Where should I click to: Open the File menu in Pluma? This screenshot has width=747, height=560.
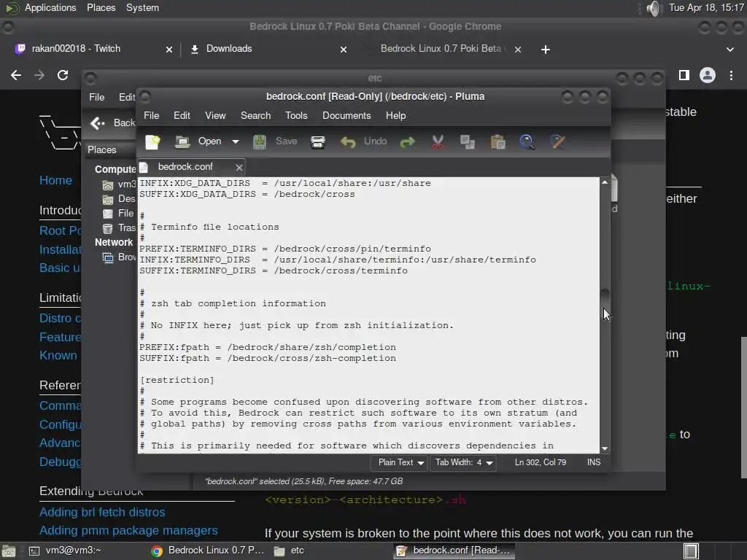(x=152, y=116)
